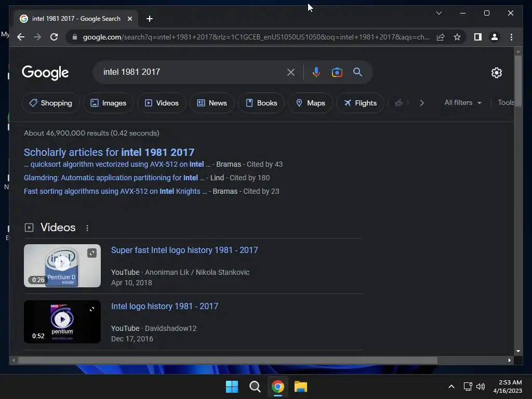Open the Chrome side panel

coord(478,37)
